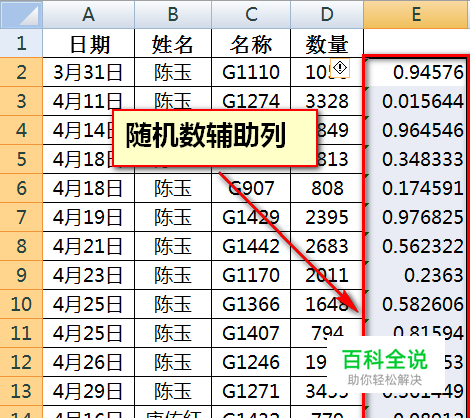Screen dimensions: 470x418
Task: Select random value 0.174591
Action: pos(415,188)
